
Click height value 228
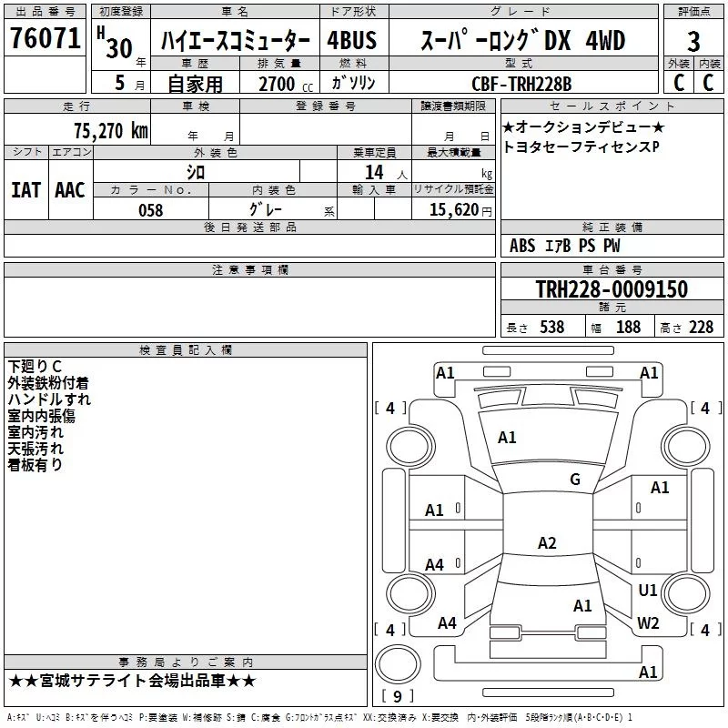point(701,327)
